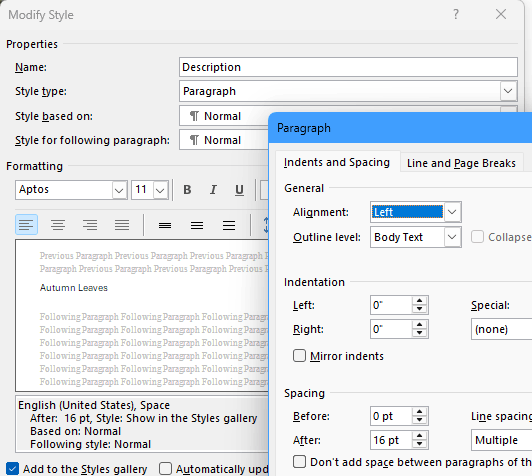
Task: Select align right icon
Action: 90,225
